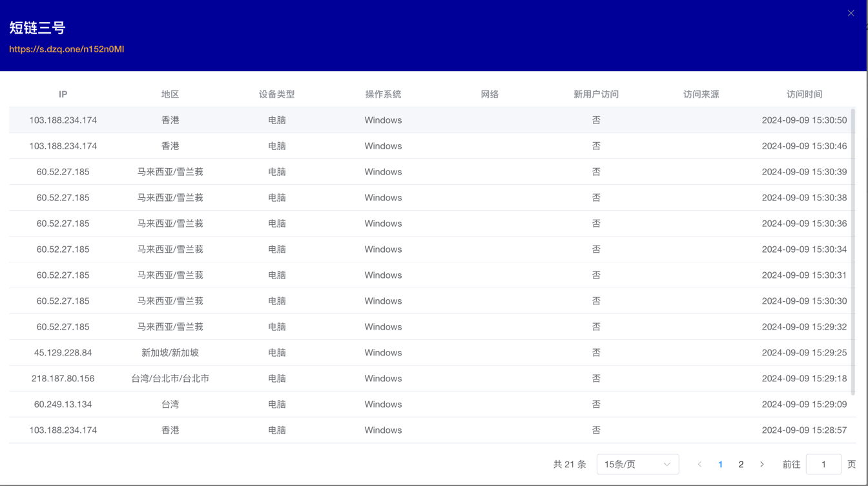The height and width of the screenshot is (486, 868).
Task: Click 否 in the 15:29:09 row
Action: (x=596, y=405)
